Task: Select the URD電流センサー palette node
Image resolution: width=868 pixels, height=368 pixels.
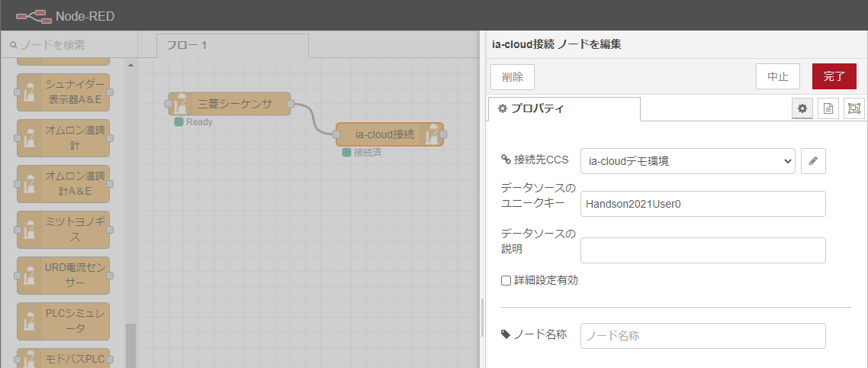Action: [63, 276]
